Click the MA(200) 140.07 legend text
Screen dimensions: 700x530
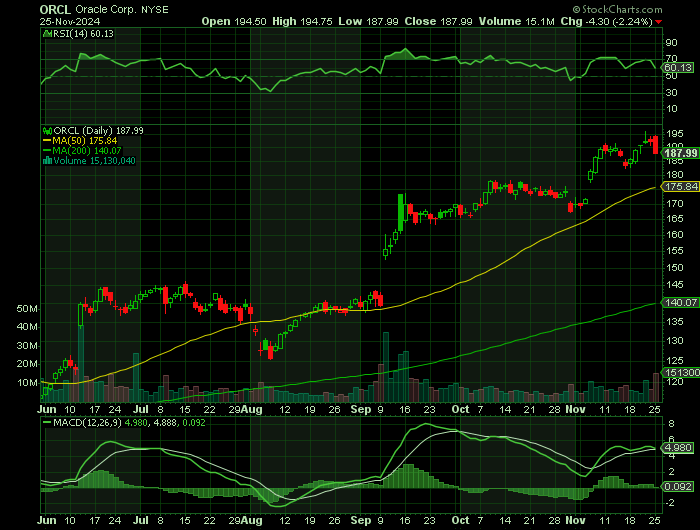coord(87,150)
